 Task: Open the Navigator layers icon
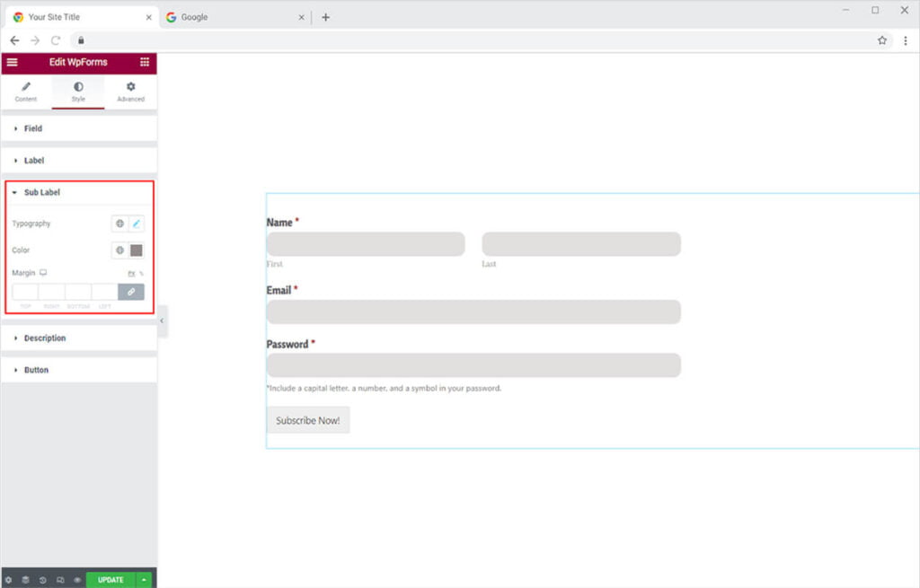click(26, 580)
